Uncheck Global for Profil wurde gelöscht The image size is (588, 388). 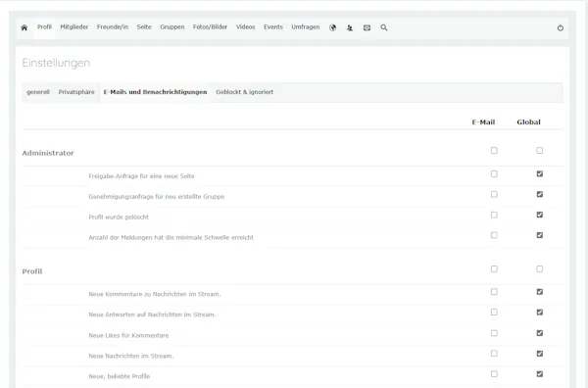[540, 215]
